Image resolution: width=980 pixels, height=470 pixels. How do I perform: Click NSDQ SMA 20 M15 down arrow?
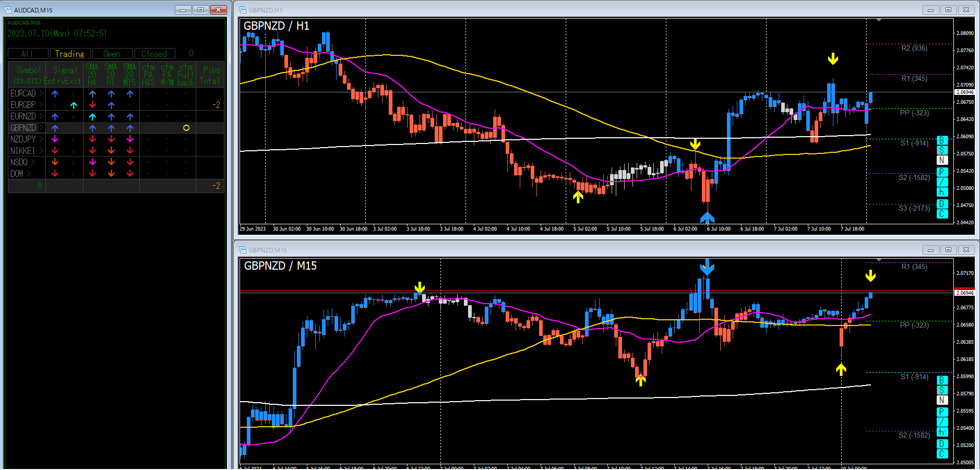click(x=130, y=162)
